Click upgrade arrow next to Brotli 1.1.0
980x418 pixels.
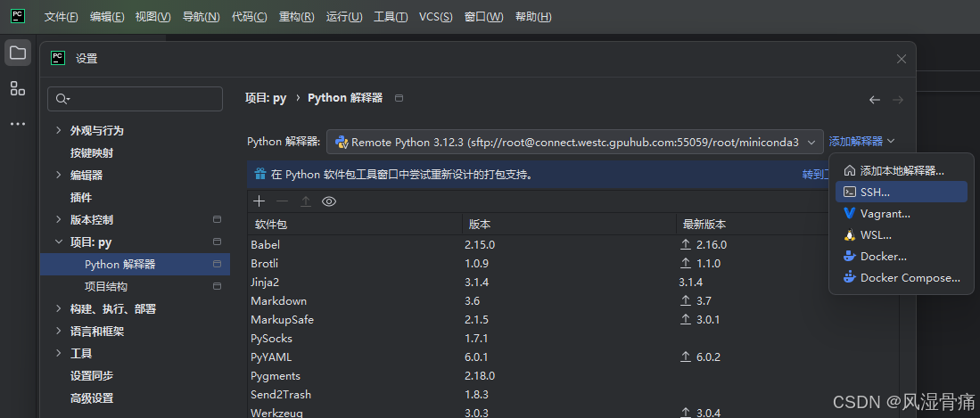[686, 263]
